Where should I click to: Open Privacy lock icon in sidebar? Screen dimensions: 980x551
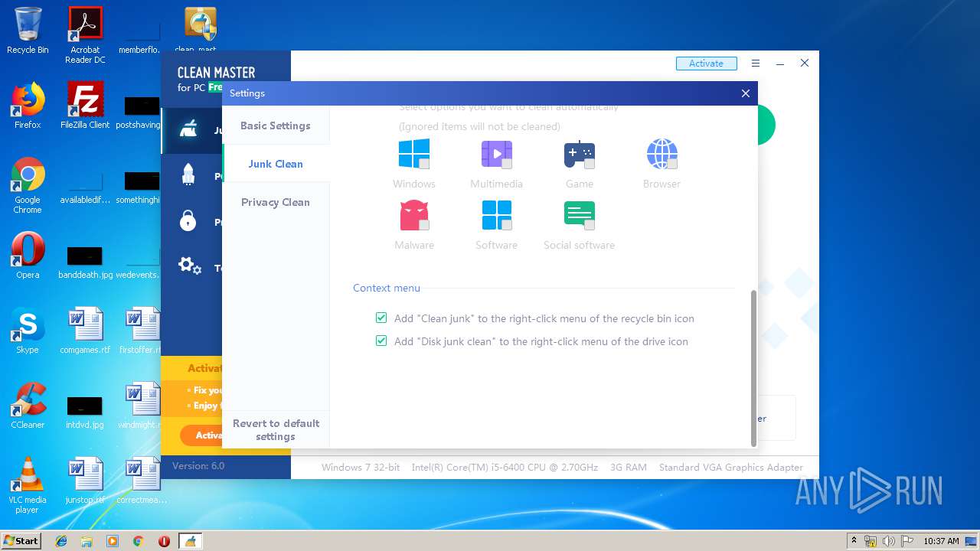click(x=188, y=221)
